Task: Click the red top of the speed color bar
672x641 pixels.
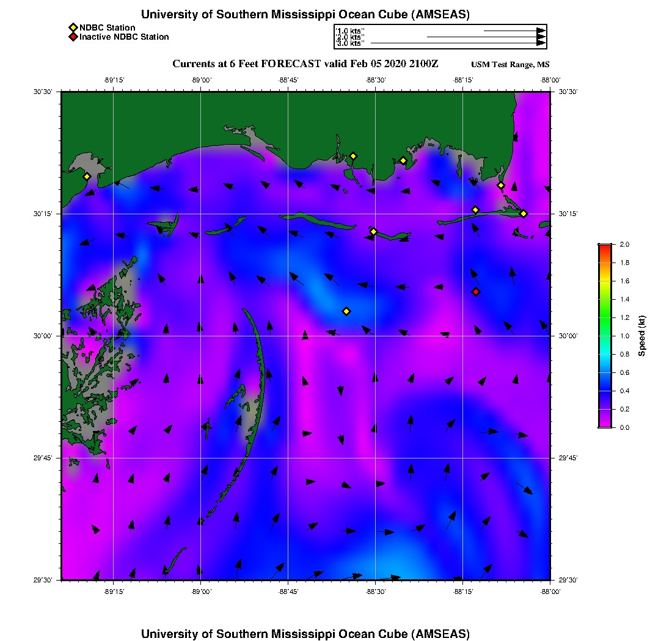Action: pos(604,247)
